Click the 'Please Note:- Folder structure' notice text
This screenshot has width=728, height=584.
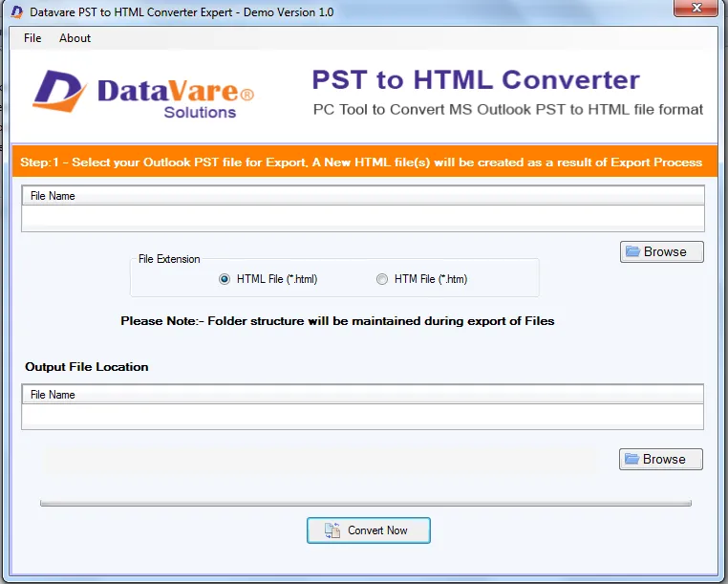coord(337,321)
